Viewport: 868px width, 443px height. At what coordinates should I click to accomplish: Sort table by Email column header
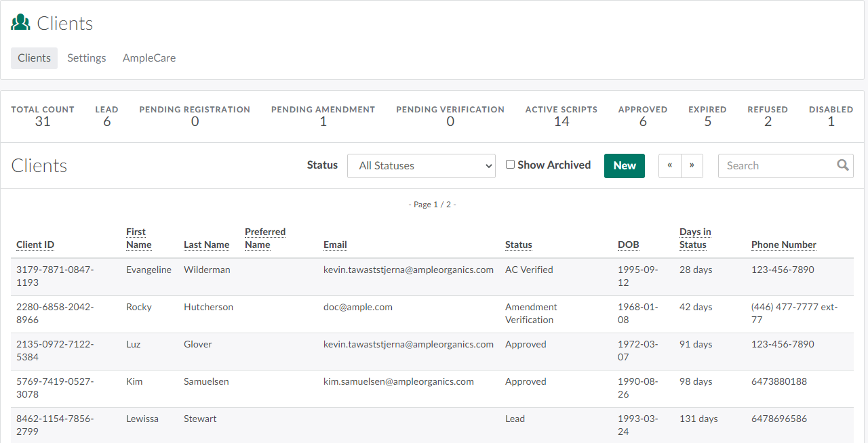[335, 245]
